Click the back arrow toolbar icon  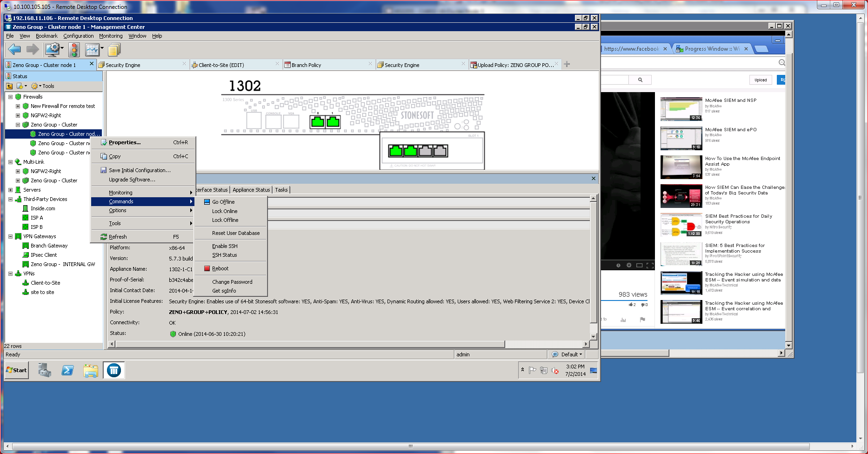[x=14, y=49]
